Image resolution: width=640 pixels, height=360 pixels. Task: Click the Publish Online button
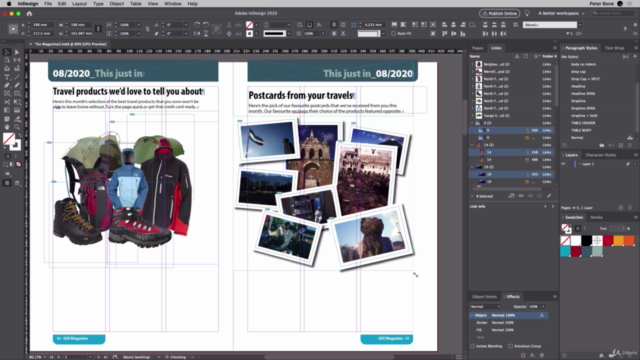coord(500,13)
